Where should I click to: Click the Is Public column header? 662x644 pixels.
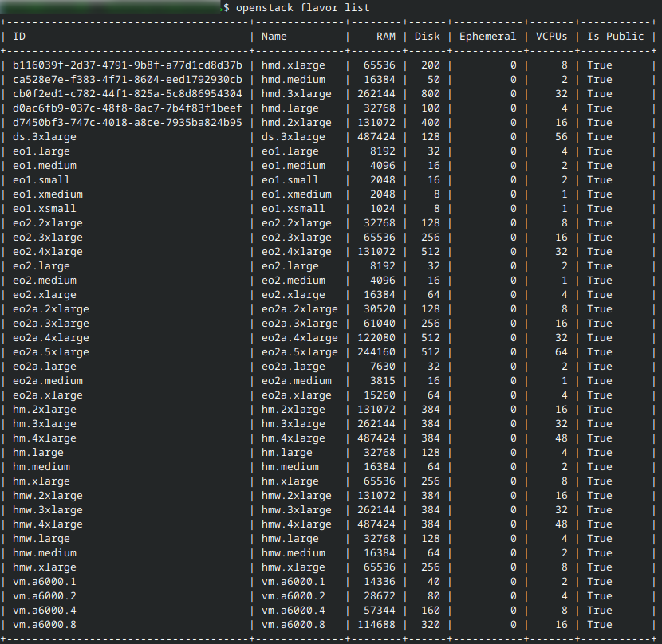point(615,37)
